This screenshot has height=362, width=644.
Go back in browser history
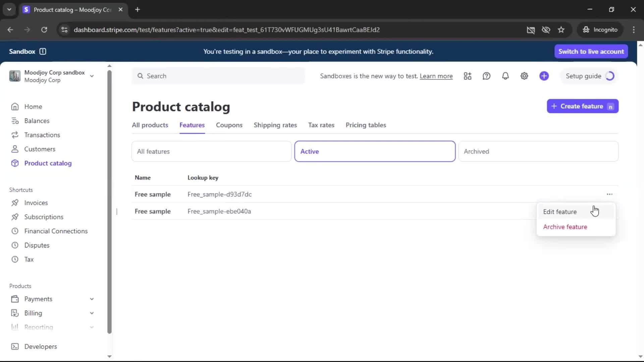tap(10, 30)
